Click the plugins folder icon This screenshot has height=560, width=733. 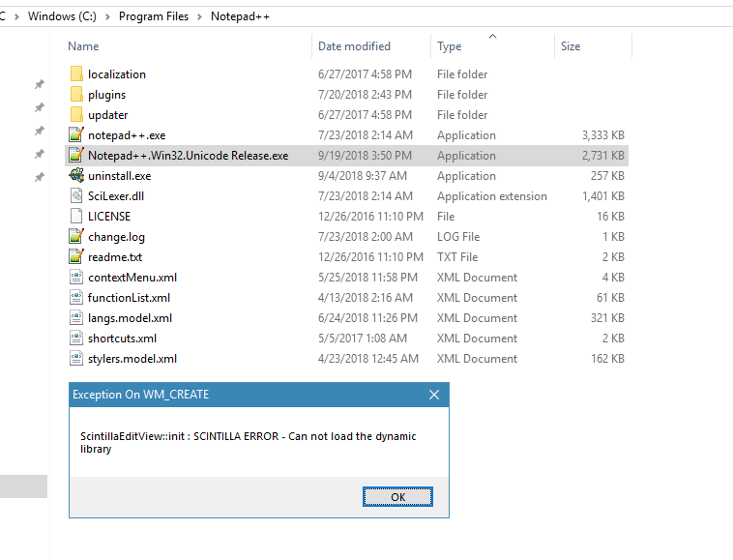point(76,95)
